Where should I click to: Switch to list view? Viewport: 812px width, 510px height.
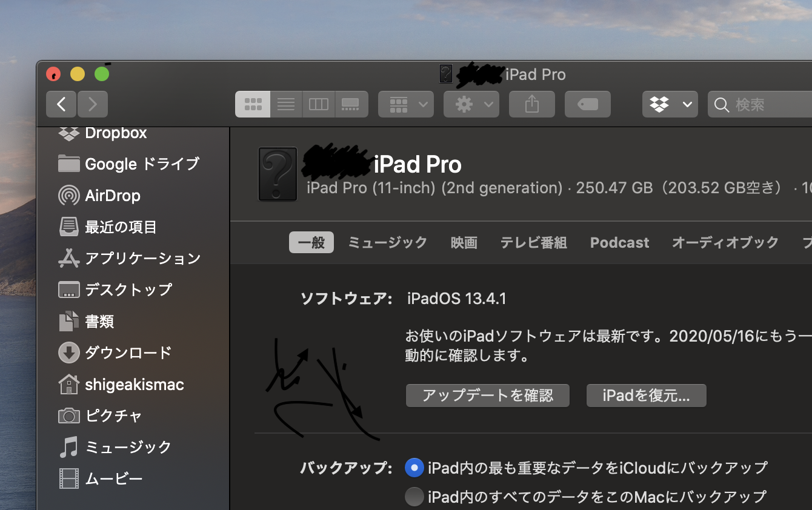(286, 104)
